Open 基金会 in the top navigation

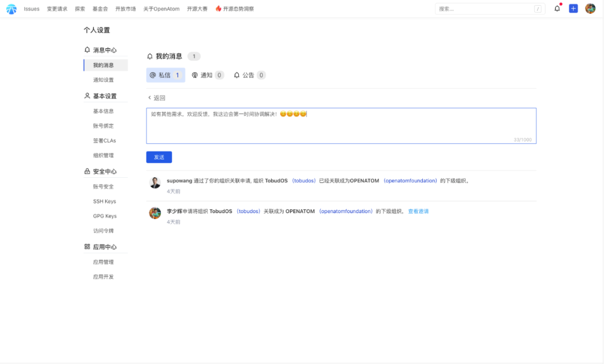point(100,9)
